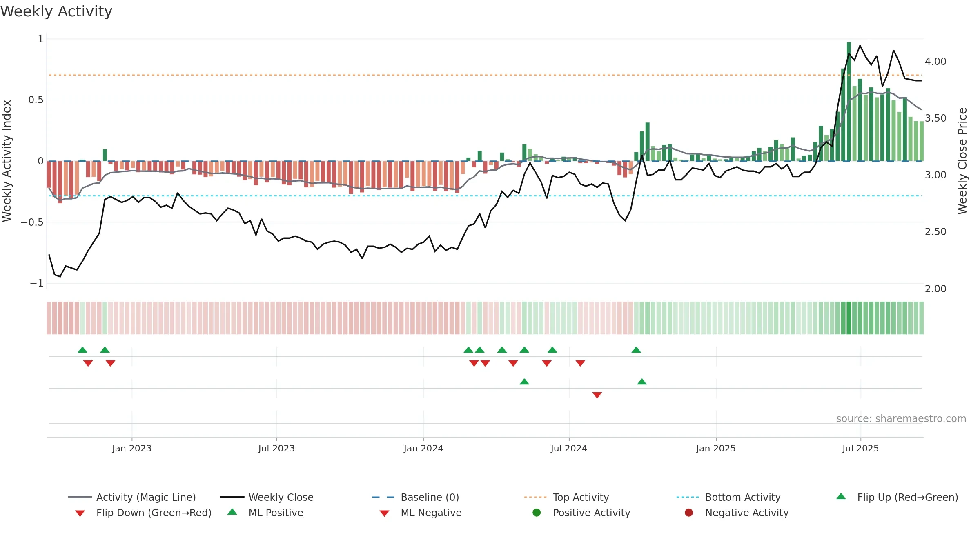Click the 2.00 price axis value
The image size is (980, 551).
(x=935, y=289)
